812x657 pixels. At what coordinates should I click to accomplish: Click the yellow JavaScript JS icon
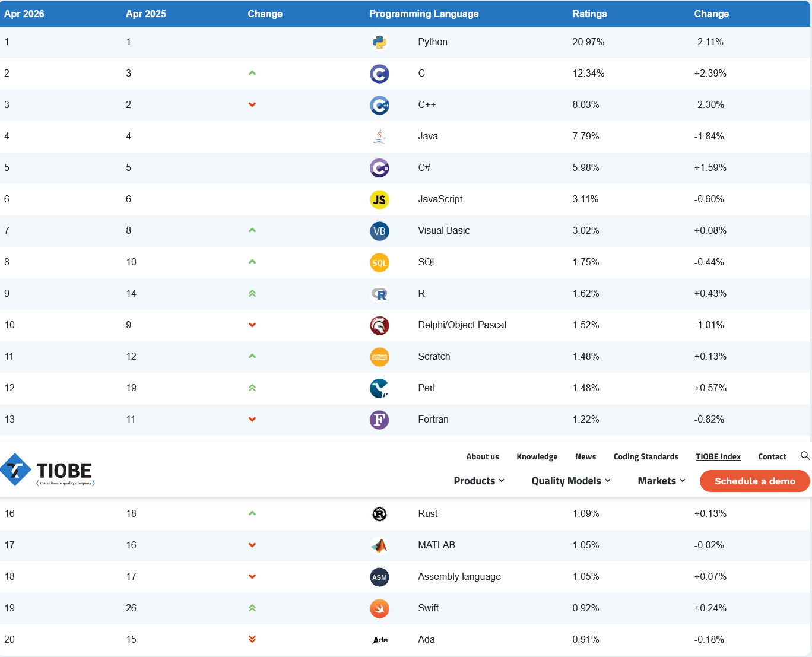coord(379,199)
